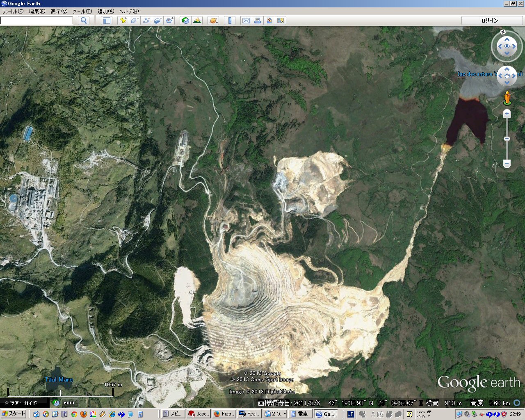Click the Print icon in toolbar

tap(258, 21)
